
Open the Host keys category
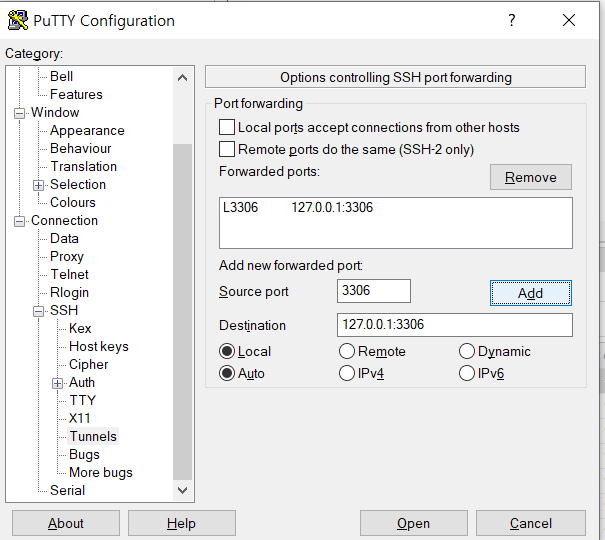99,346
